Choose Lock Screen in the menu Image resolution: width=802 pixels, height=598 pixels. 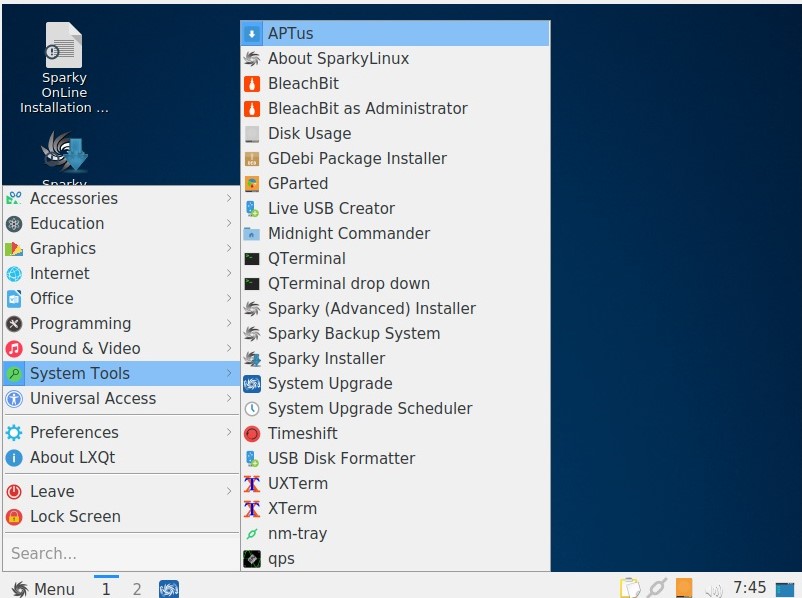pos(121,517)
